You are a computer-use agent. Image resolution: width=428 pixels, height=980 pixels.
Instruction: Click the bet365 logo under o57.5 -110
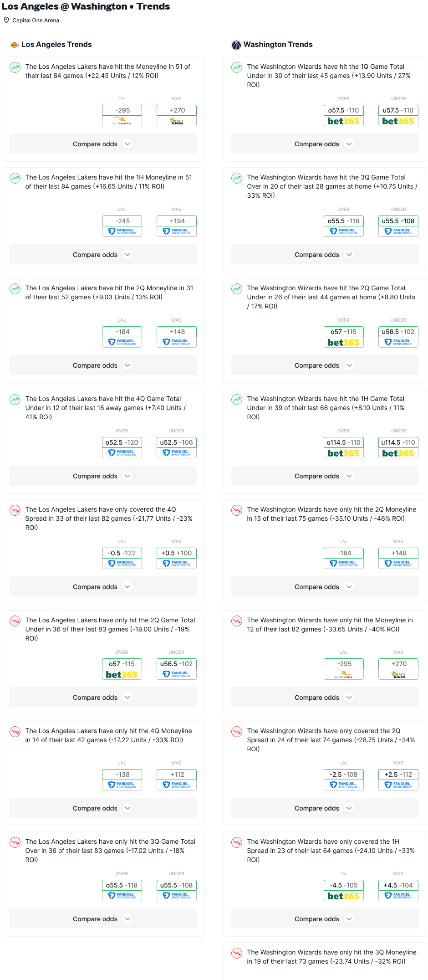(x=344, y=121)
